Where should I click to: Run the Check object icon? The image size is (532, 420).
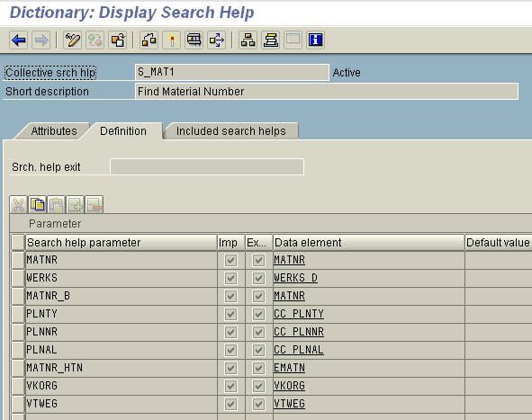click(149, 40)
